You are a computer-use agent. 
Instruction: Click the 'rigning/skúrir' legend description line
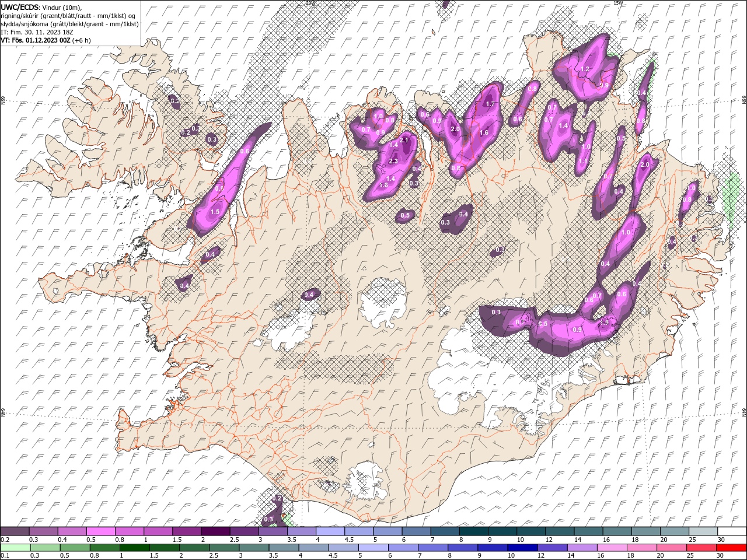(x=68, y=16)
